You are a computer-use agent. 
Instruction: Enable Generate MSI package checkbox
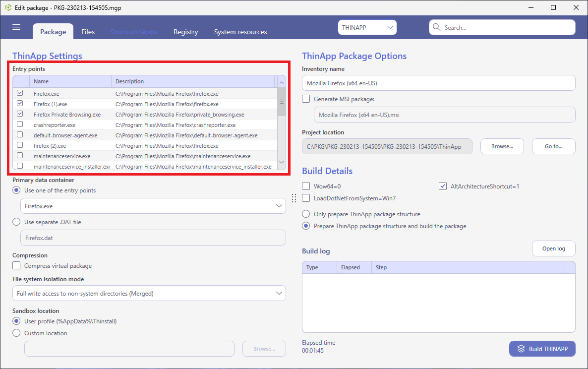pyautogui.click(x=306, y=99)
